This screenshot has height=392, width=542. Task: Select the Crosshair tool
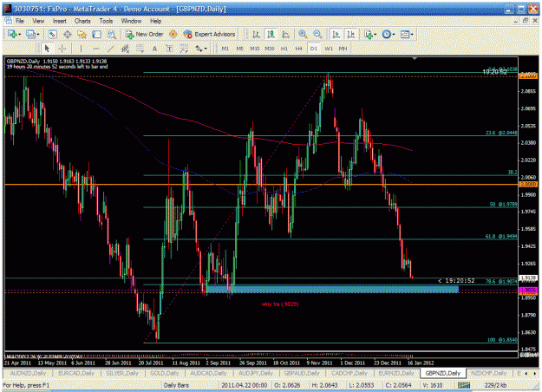click(62, 49)
